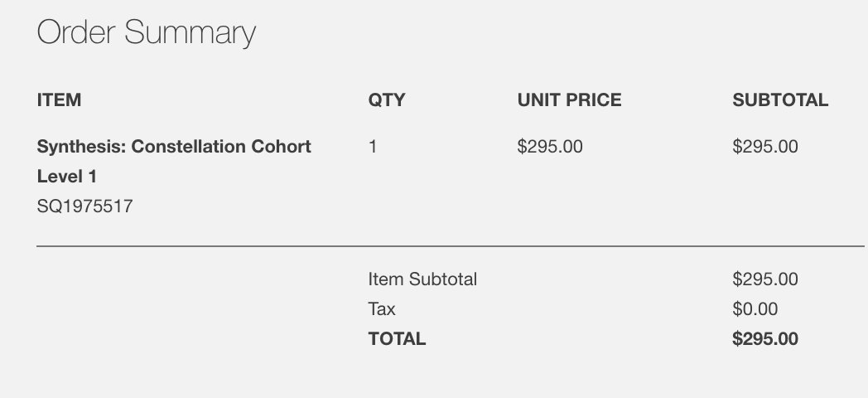Screen dimensions: 868x398
Task: Click the Item Subtotal amount $295.00
Action: (x=765, y=279)
